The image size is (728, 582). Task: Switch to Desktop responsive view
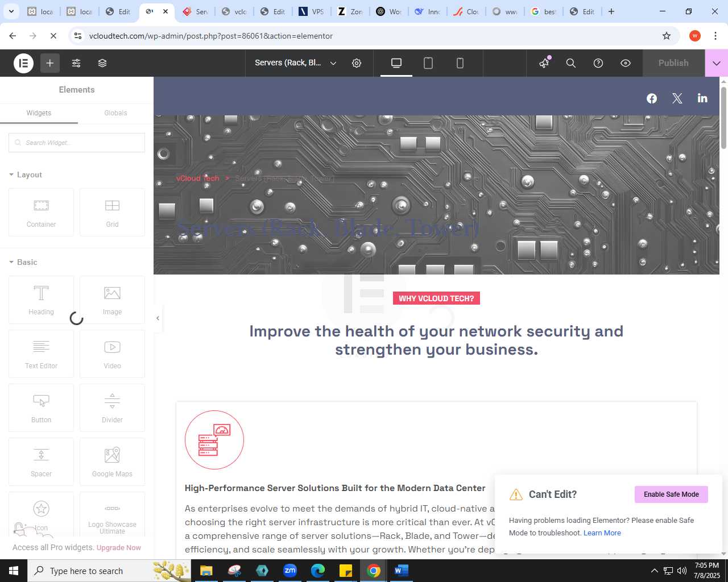[x=396, y=63]
